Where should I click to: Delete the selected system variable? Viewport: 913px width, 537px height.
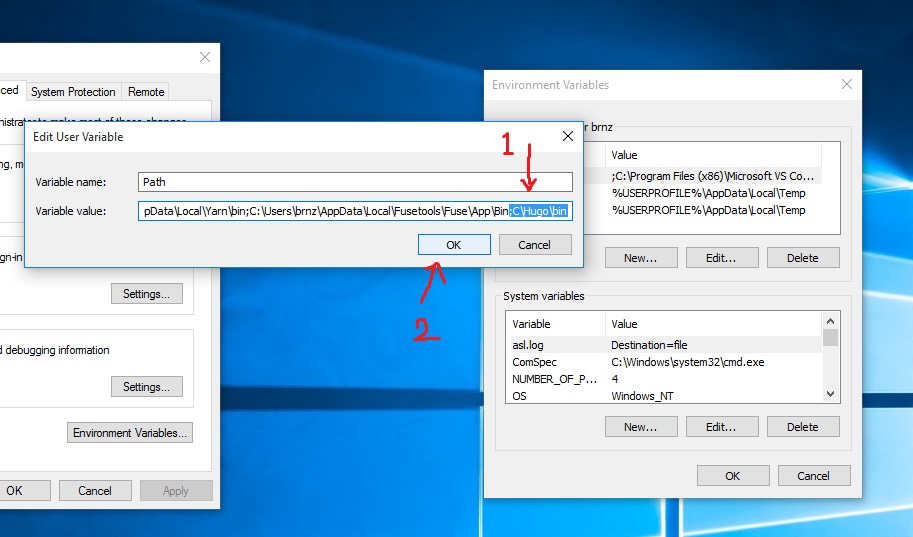coord(803,426)
